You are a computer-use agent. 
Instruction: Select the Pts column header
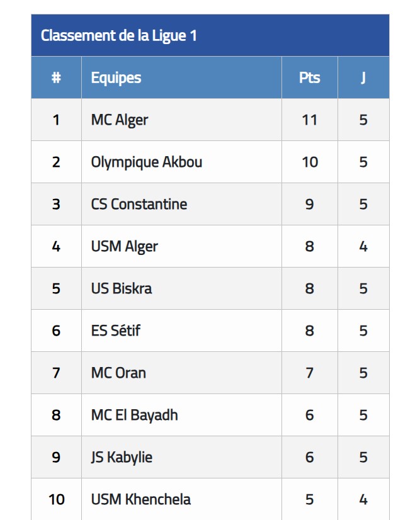pos(310,78)
